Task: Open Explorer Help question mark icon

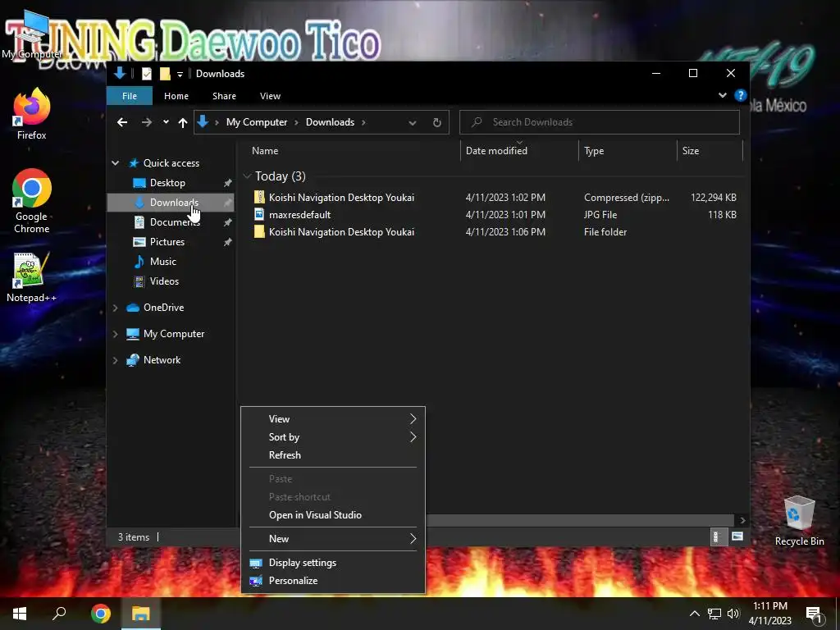Action: coord(741,95)
